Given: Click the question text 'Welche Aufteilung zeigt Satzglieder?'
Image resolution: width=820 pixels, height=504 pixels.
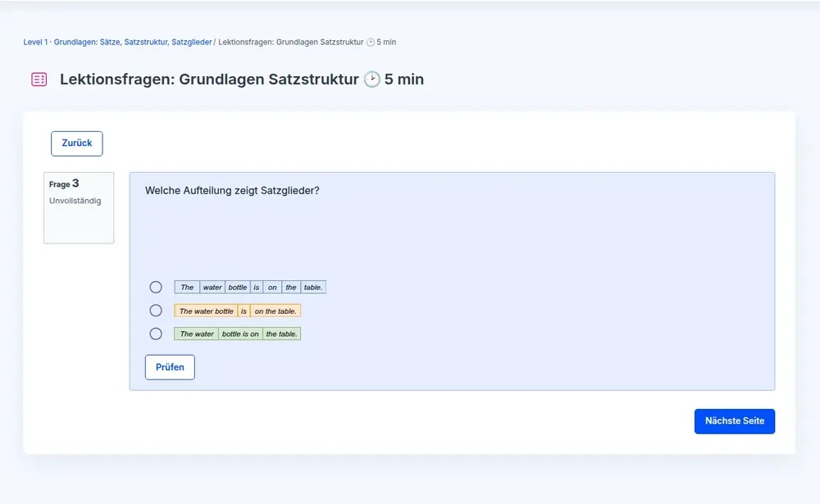Looking at the screenshot, I should (232, 191).
